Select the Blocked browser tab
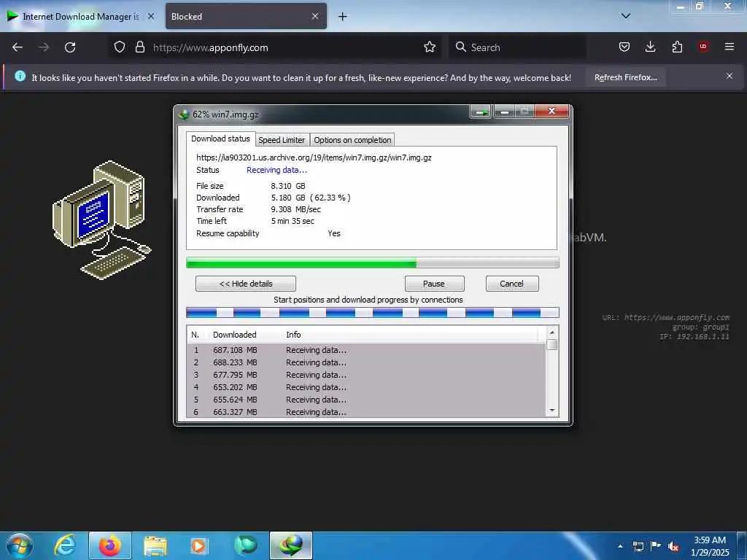The image size is (747, 560). pos(246,16)
